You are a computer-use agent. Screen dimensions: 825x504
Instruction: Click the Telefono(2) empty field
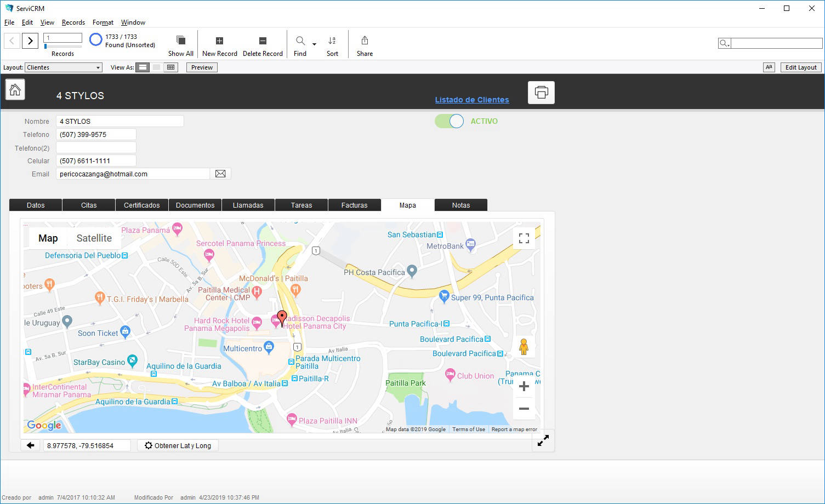(96, 147)
